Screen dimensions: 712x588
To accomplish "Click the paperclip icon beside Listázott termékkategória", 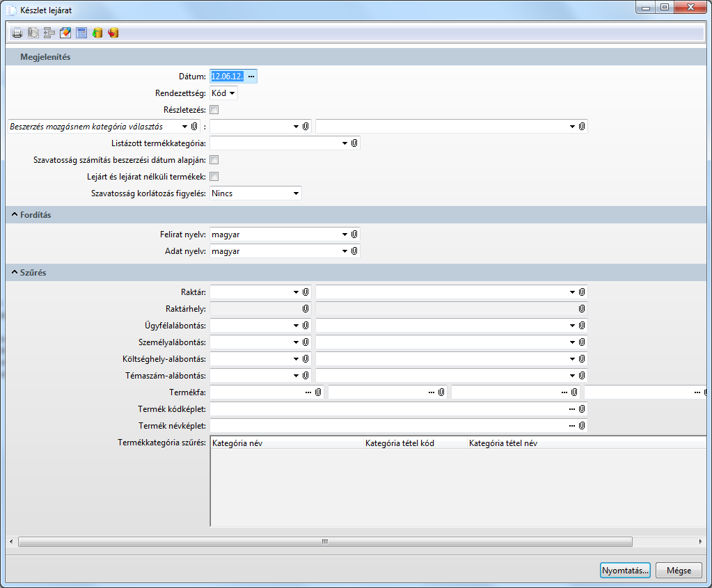I will point(354,143).
